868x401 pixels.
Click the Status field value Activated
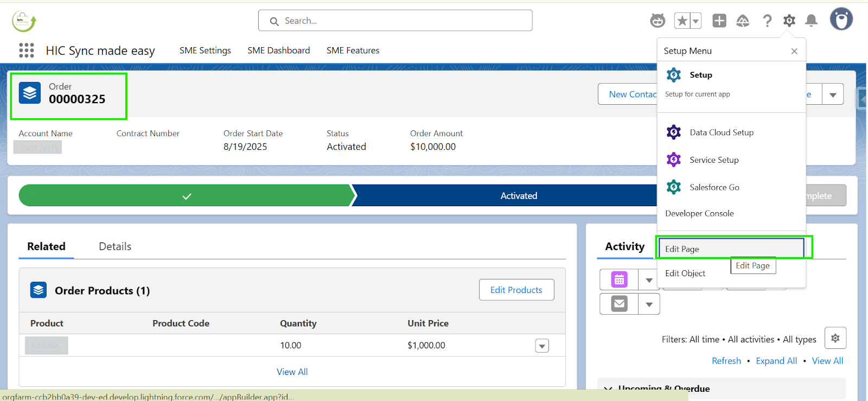346,147
